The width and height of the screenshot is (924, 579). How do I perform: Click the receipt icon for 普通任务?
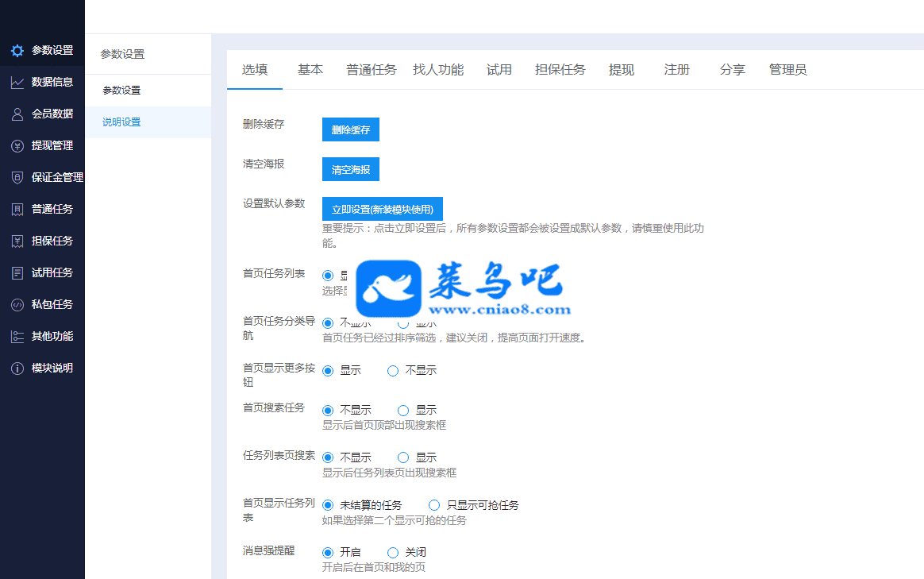coord(17,209)
